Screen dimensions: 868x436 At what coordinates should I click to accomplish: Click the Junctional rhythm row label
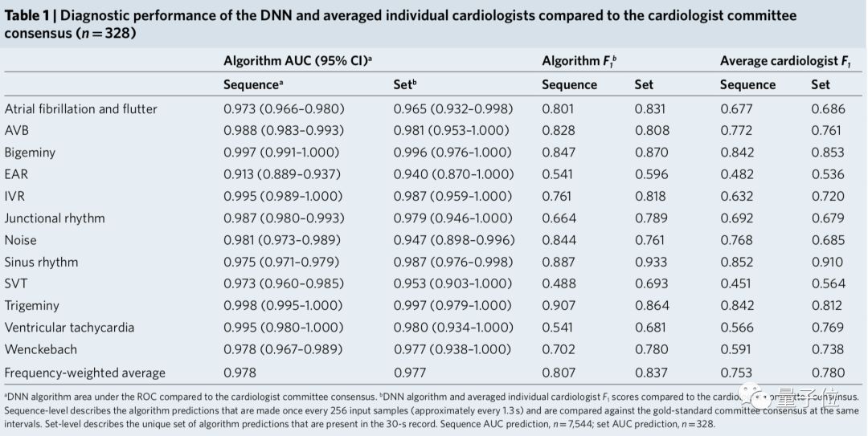coord(55,218)
